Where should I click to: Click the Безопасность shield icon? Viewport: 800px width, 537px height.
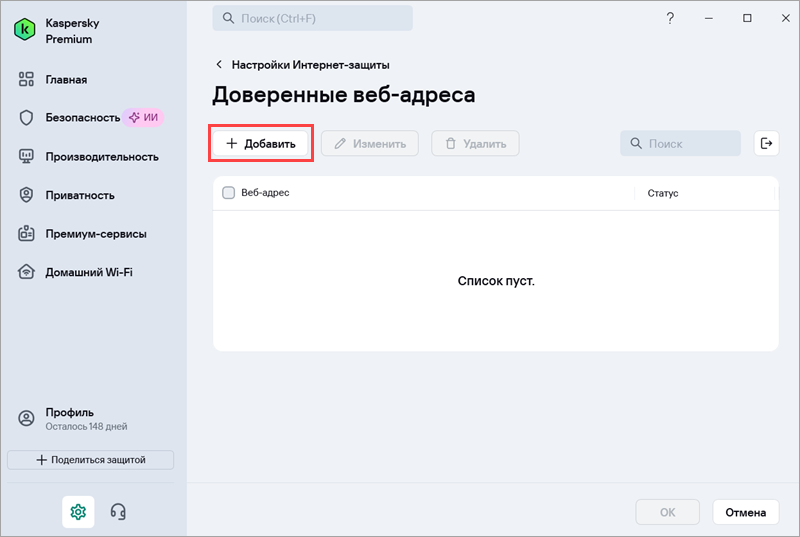click(x=26, y=118)
